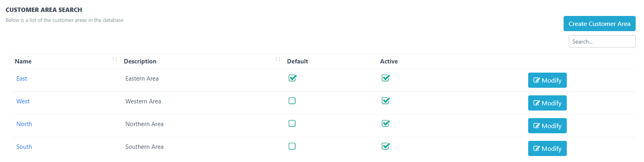The width and height of the screenshot is (644, 162).
Task: Disable the Active checkbox for West
Action: [385, 101]
